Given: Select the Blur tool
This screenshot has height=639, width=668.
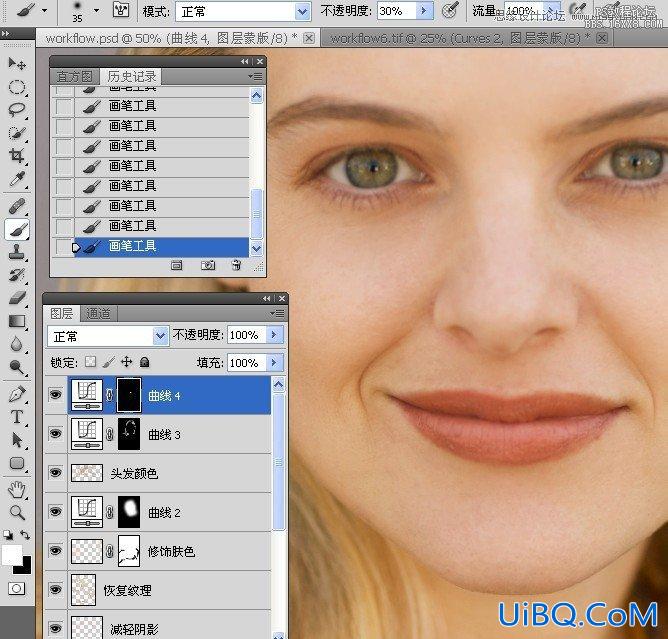Looking at the screenshot, I should tap(17, 344).
